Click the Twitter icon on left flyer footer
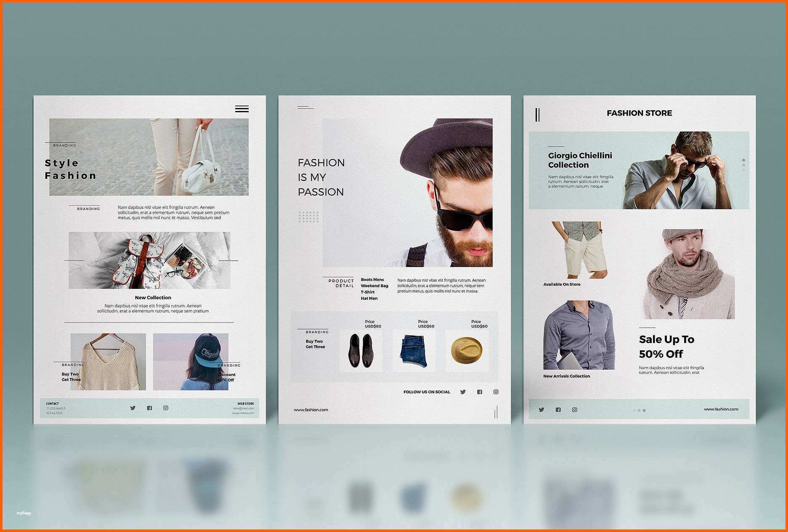The height and width of the screenshot is (532, 788). (133, 408)
